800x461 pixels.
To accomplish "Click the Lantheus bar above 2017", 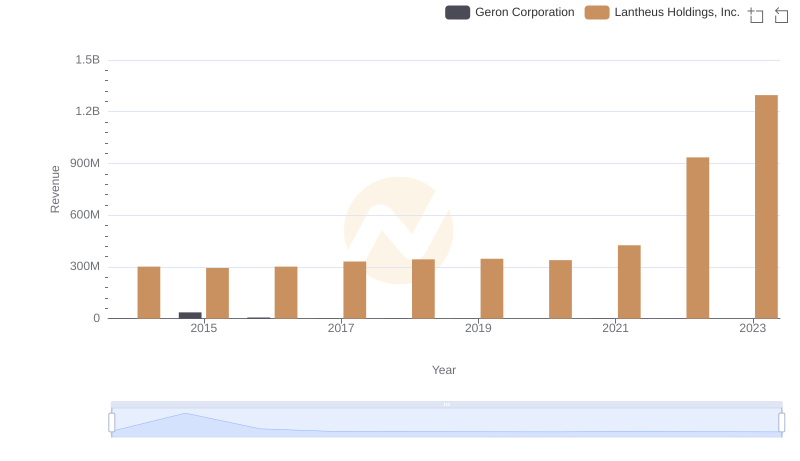I will 355,290.
